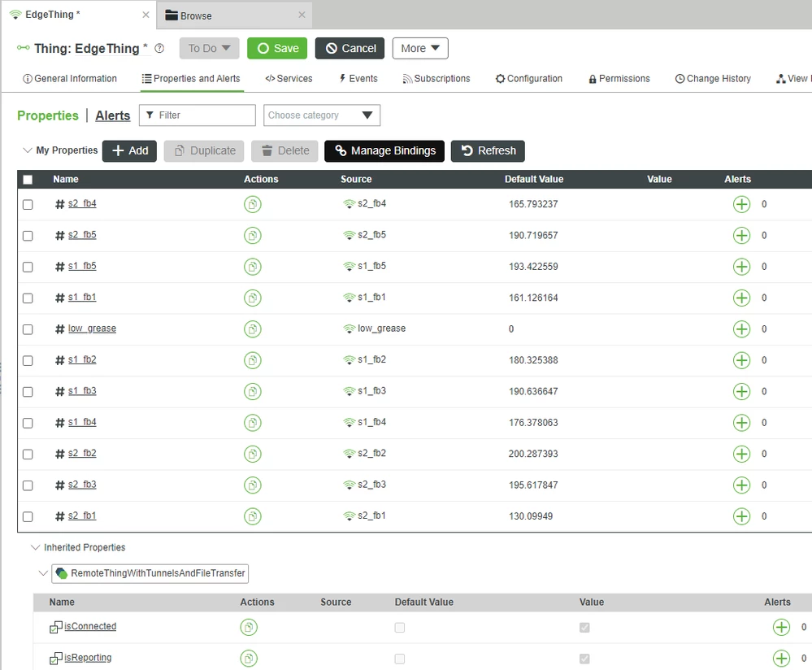
Task: Open the Change History tab
Action: pos(713,78)
